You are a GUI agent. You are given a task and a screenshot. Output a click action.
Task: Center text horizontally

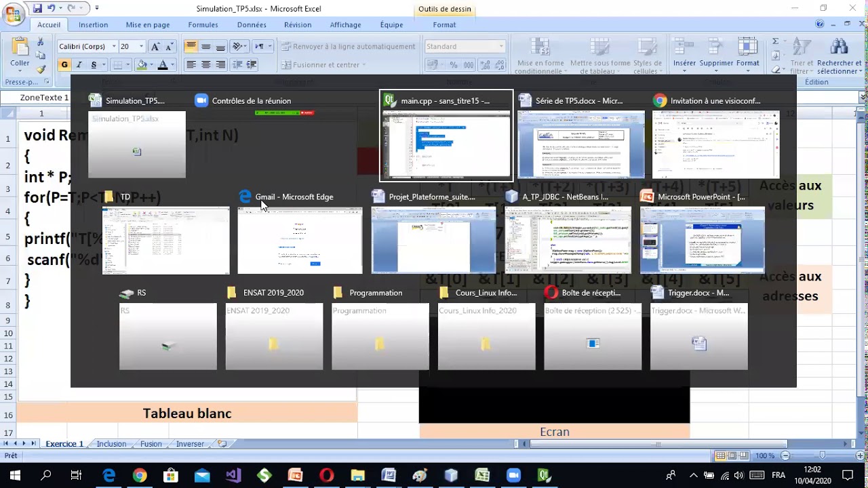click(206, 65)
